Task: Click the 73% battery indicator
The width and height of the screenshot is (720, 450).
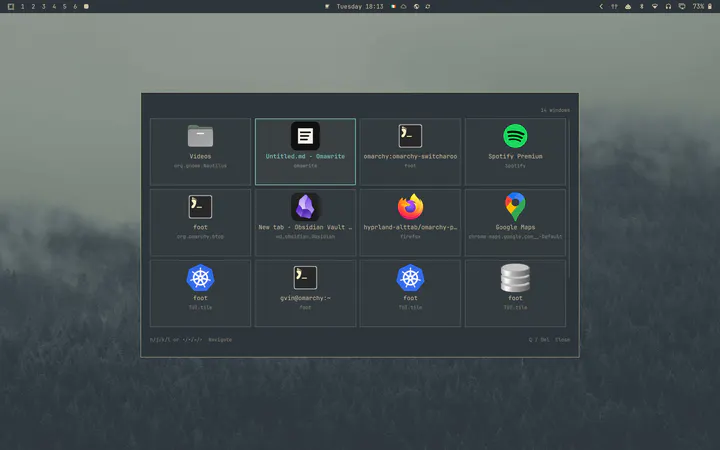Action: [703, 6]
